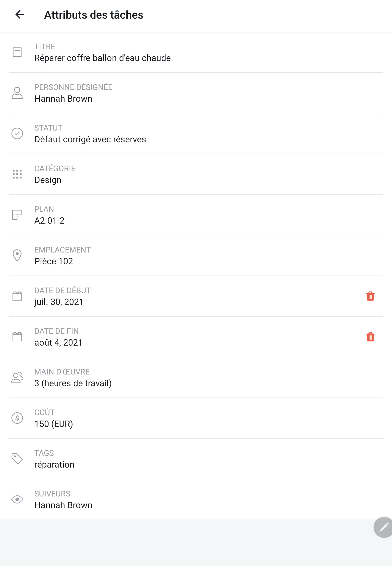Open the Emplacement field Pièce 102
The image size is (392, 566).
[x=196, y=256]
